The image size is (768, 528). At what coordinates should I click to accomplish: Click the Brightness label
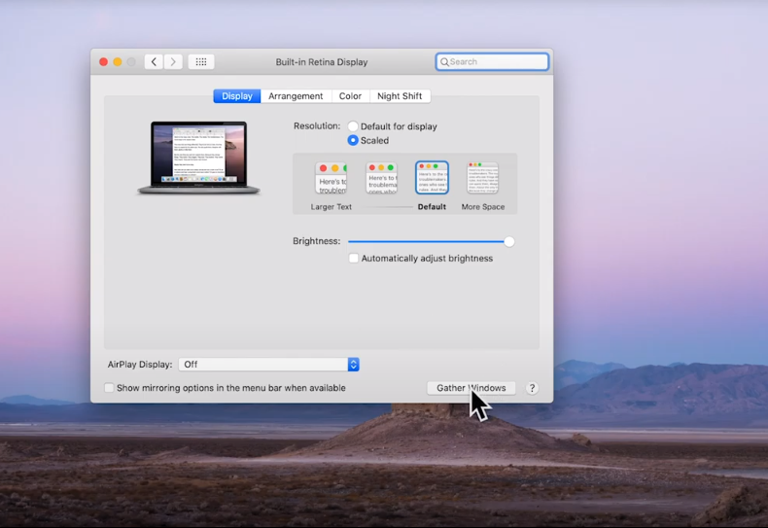(316, 241)
